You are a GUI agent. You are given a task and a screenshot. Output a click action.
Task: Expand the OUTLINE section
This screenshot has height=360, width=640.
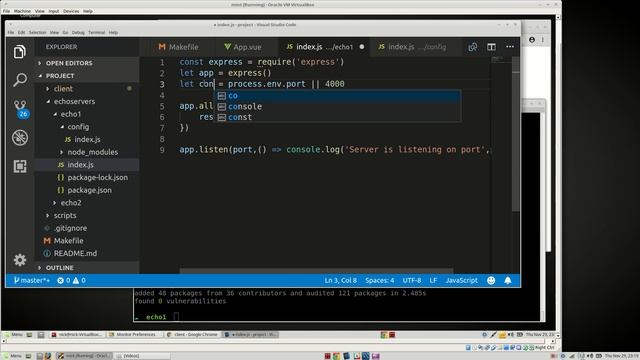coord(60,268)
